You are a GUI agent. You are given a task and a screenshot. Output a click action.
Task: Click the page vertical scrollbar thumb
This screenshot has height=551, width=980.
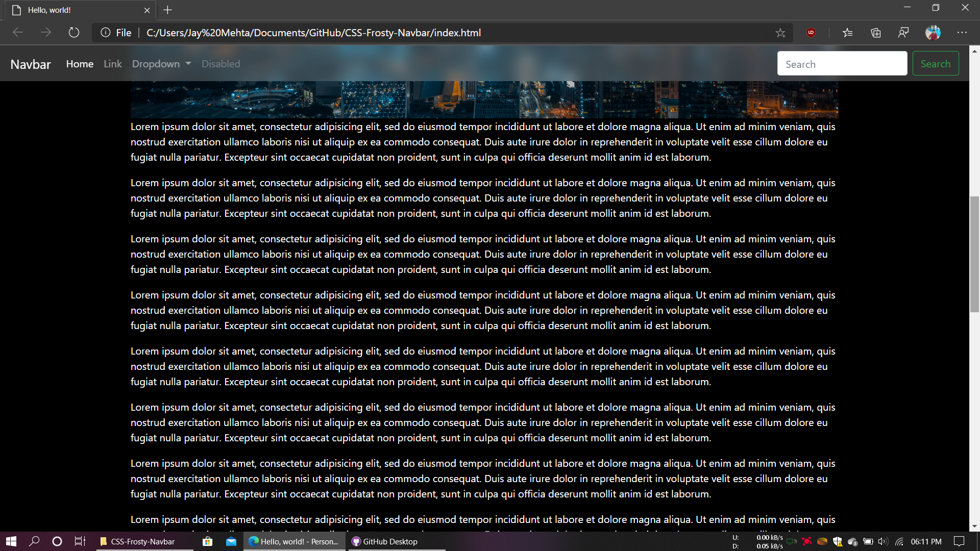pos(974,254)
